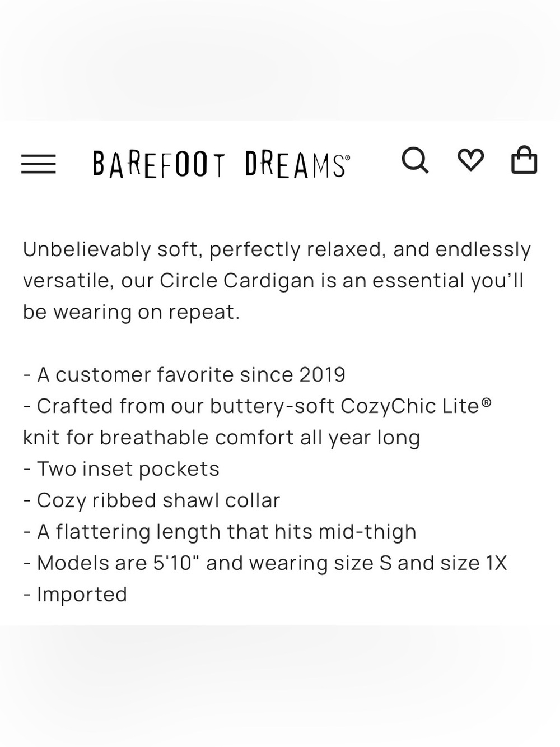Click the 'be wearing on repeat.' line
The height and width of the screenshot is (747, 560).
coord(131,312)
